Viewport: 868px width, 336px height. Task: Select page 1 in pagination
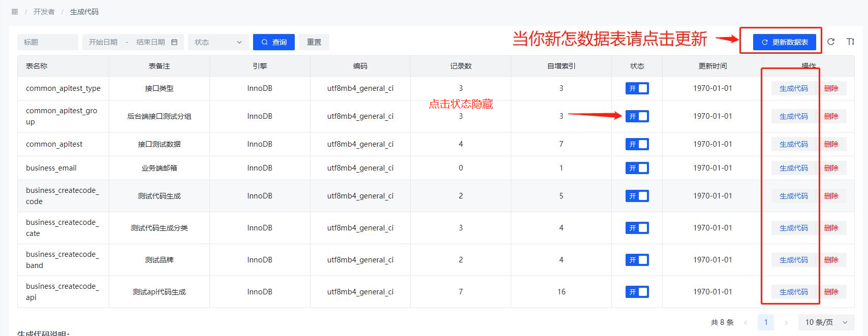(766, 322)
